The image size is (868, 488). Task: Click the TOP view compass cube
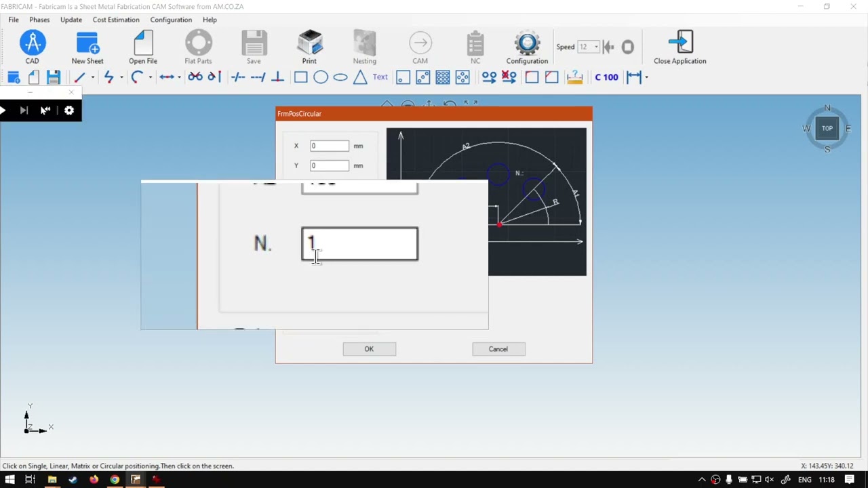827,128
